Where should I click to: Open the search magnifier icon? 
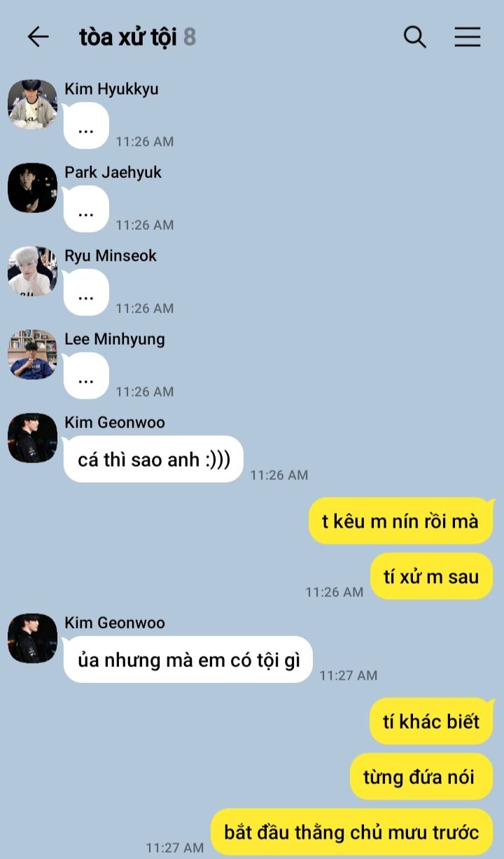coord(415,36)
